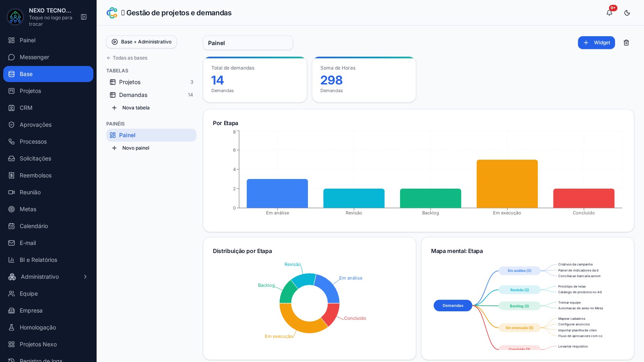Screen dimensions: 644x362
Task: Open Calendário in the sidebar
Action: point(48,226)
